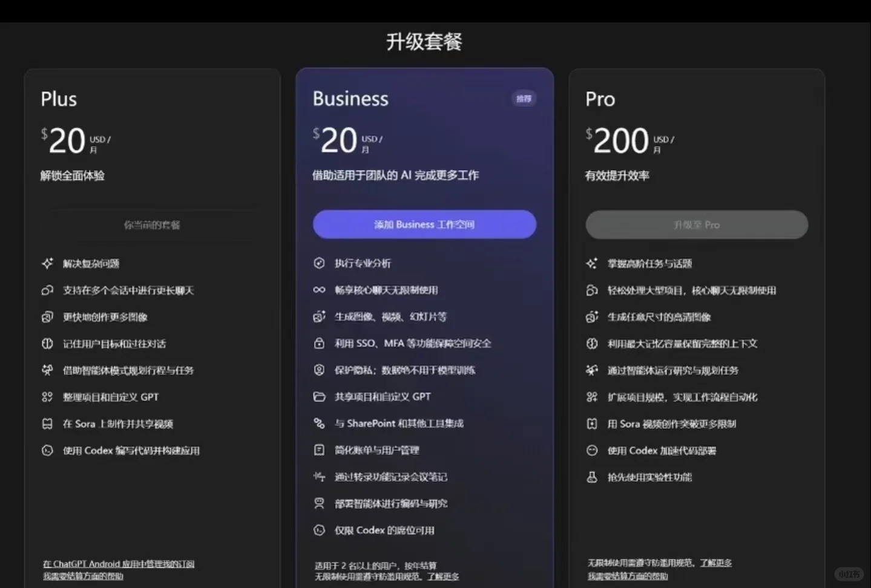This screenshot has width=871, height=588.
Task: Click the Codex icon beside "仅限 Codex 的席位可用"
Action: pyautogui.click(x=319, y=530)
